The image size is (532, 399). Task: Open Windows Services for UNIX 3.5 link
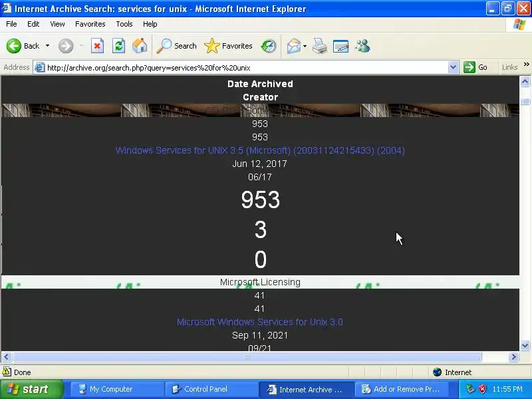click(x=260, y=150)
